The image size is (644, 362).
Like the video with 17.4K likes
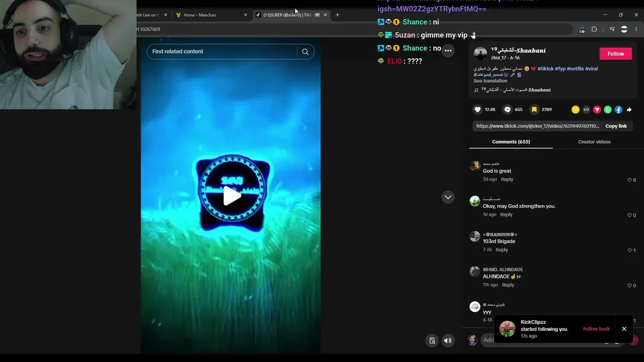coord(477,110)
